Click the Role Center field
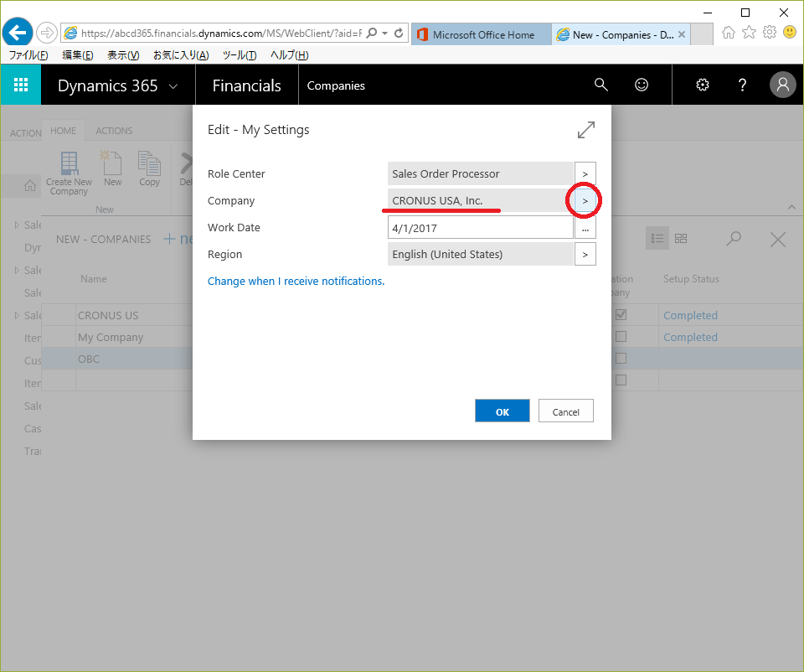Image resolution: width=804 pixels, height=672 pixels. pyautogui.click(x=480, y=174)
